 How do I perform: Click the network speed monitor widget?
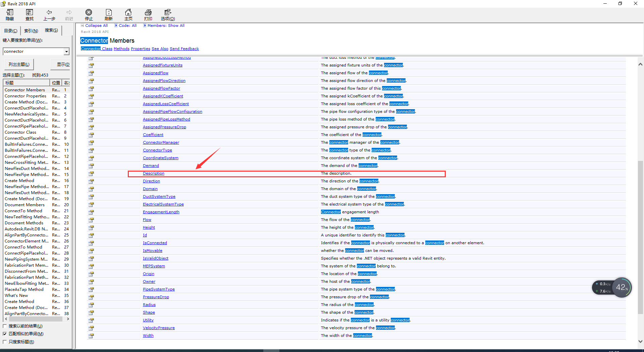(x=612, y=288)
